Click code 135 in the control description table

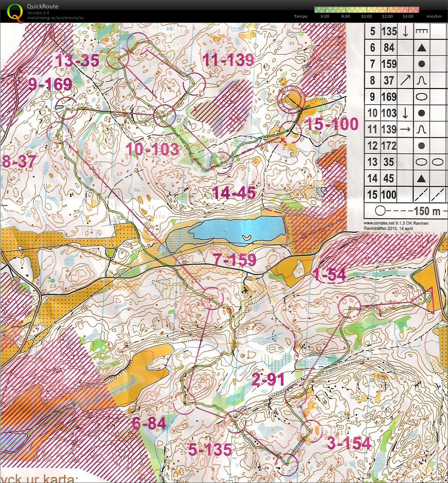point(389,31)
